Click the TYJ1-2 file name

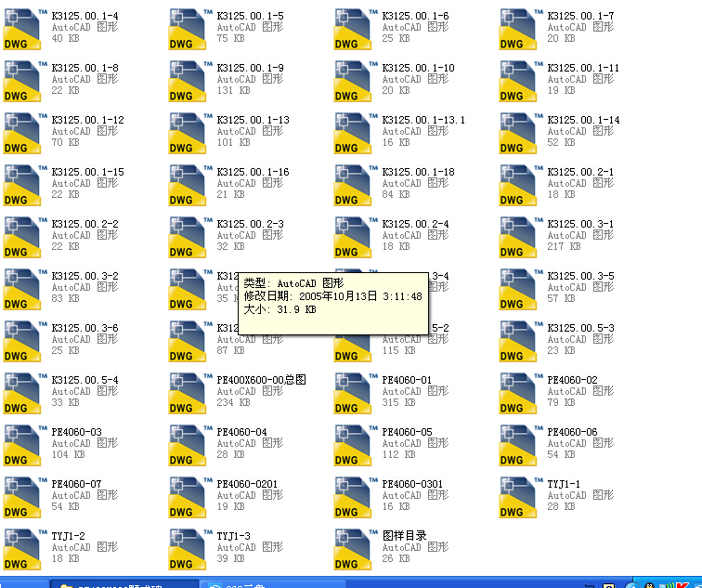point(68,536)
